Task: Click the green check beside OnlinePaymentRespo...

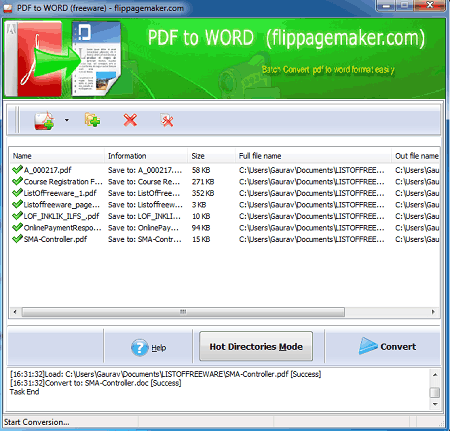Action: [17, 227]
